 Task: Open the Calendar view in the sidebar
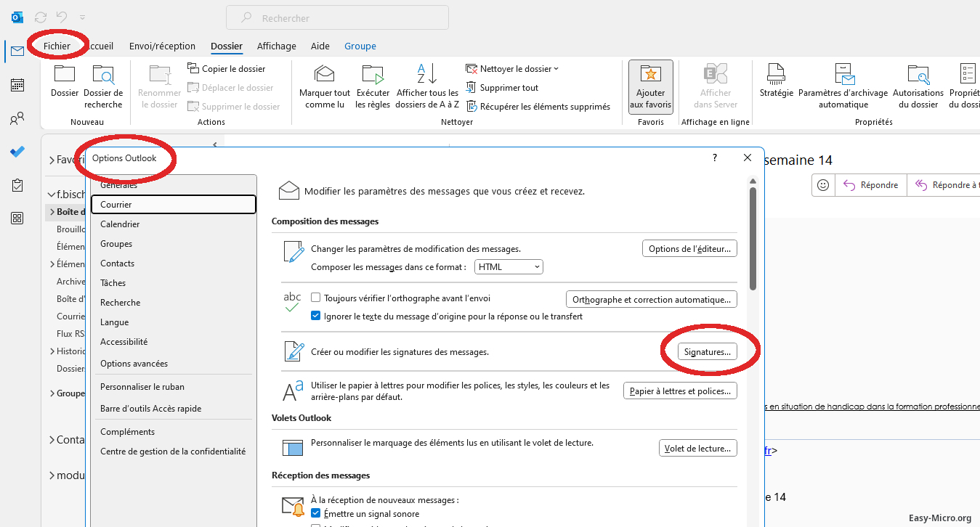point(17,85)
